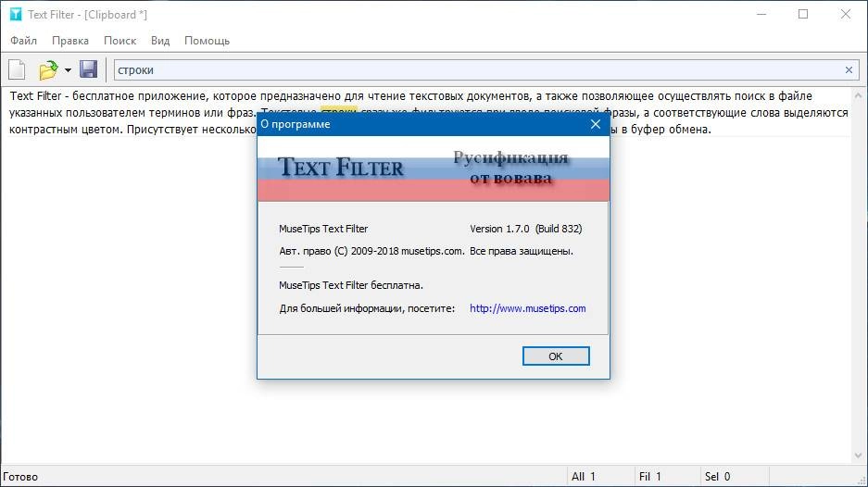The image size is (868, 487).
Task: Open the Файл menu
Action: 23,41
